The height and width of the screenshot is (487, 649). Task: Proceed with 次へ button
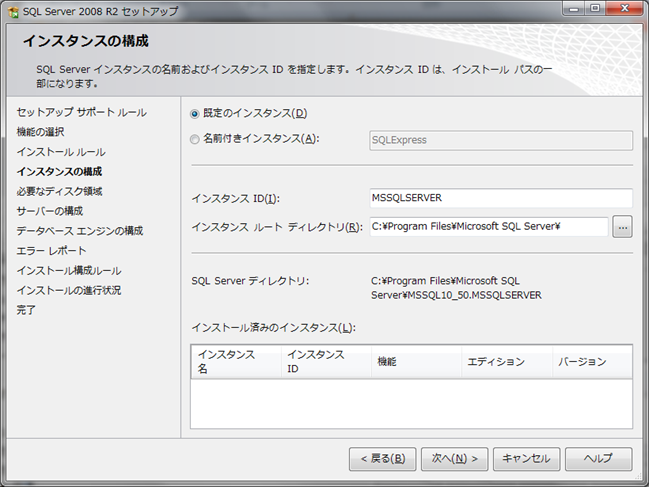click(x=454, y=459)
